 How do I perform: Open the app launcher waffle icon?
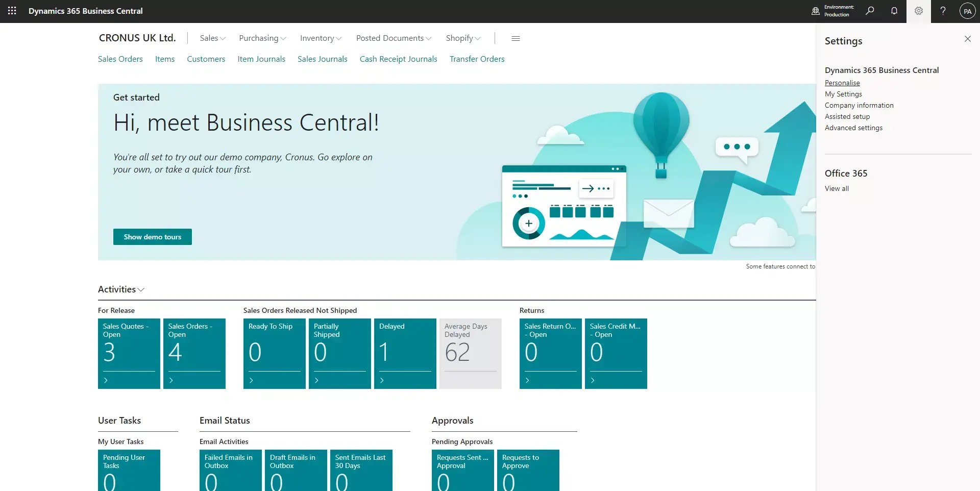point(12,11)
